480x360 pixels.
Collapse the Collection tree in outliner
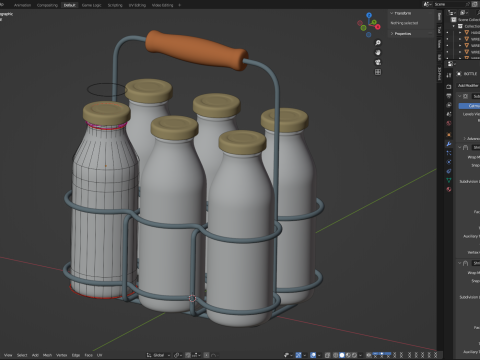tap(454, 26)
